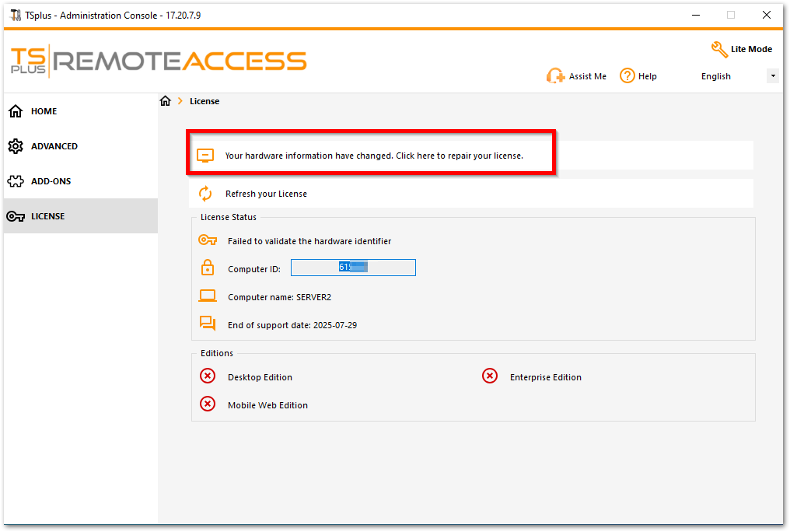
Task: Click the Mobile Web Edition status icon
Action: 208,404
